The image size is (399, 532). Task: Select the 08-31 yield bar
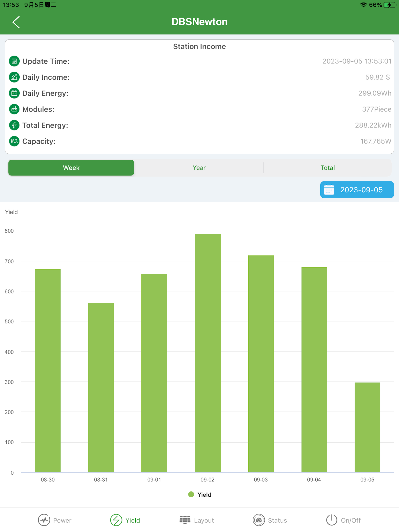pyautogui.click(x=101, y=387)
